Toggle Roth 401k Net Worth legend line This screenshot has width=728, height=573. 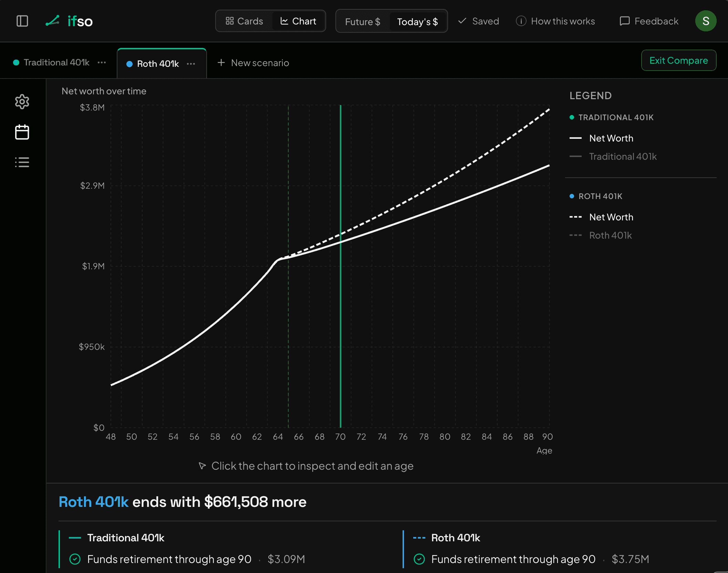[601, 217]
